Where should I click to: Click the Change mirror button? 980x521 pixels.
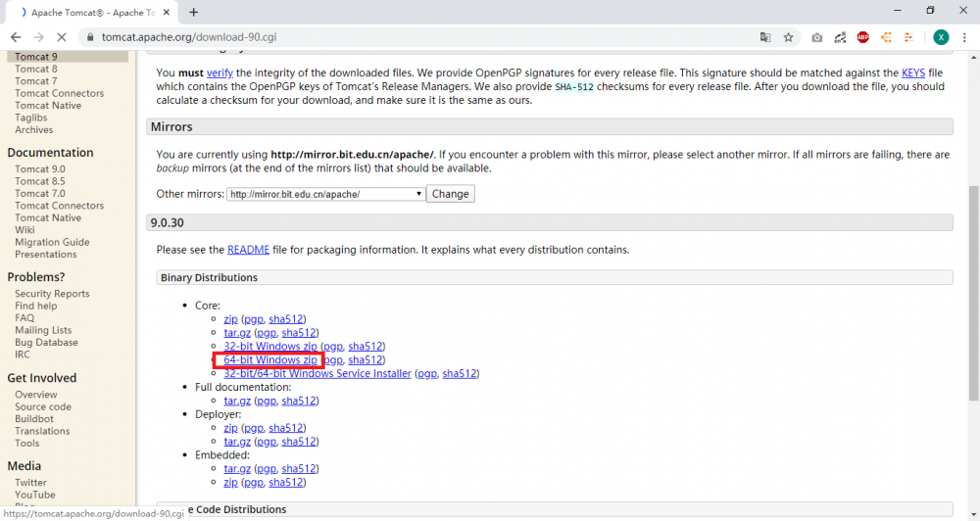(450, 194)
